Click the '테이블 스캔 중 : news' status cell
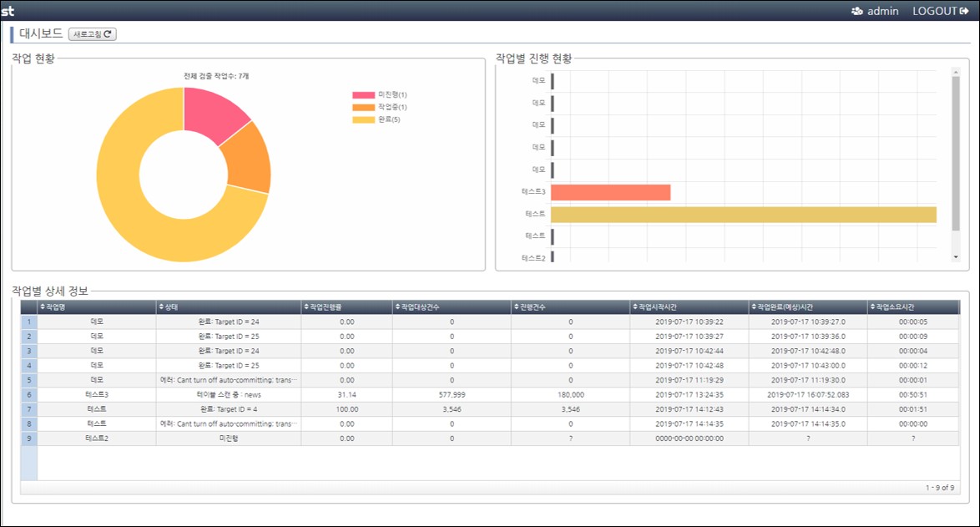Image resolution: width=980 pixels, height=527 pixels. [229, 395]
